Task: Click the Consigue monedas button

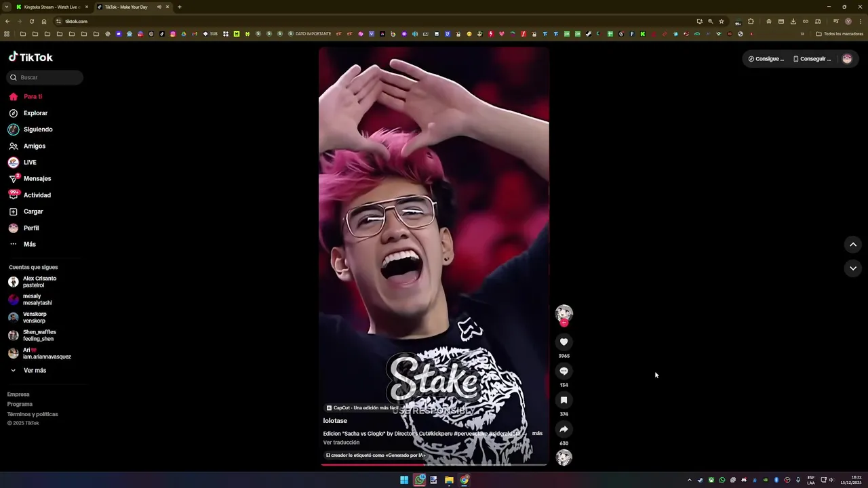Action: pos(766,59)
